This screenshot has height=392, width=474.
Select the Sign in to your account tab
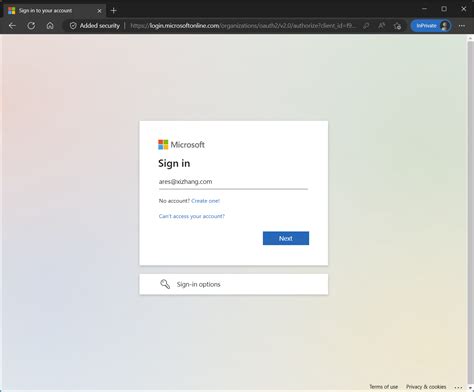click(x=55, y=11)
